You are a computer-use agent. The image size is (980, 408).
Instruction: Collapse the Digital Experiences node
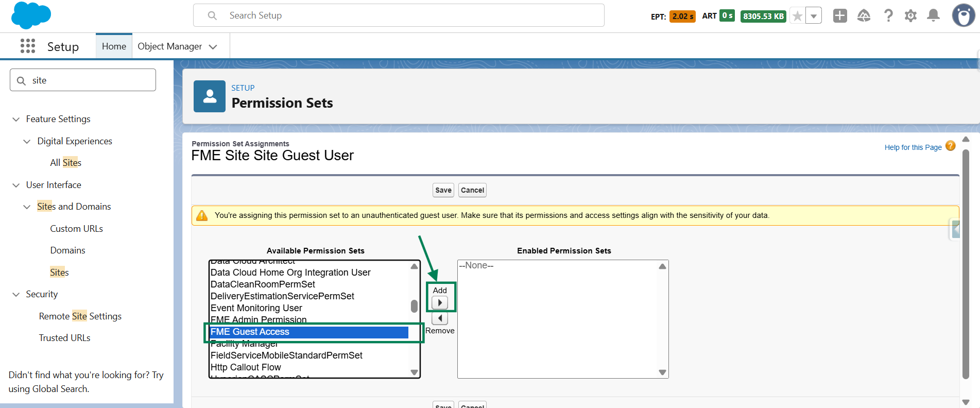coord(27,142)
